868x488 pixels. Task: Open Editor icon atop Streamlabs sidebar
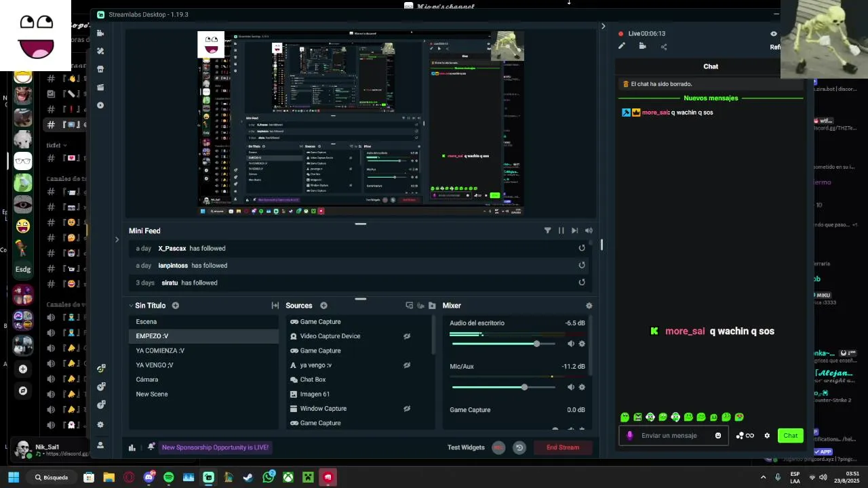[x=100, y=33]
